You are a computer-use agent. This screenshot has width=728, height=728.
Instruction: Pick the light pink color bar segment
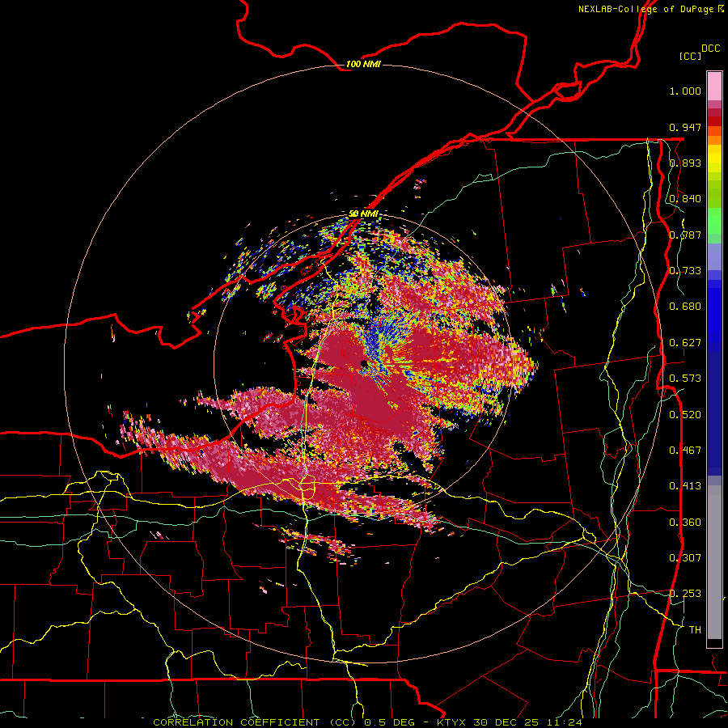[714, 87]
